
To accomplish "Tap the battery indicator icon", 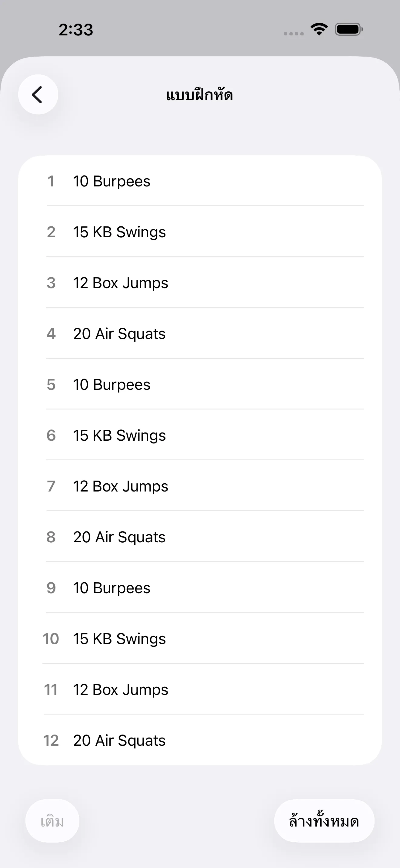I will [349, 29].
